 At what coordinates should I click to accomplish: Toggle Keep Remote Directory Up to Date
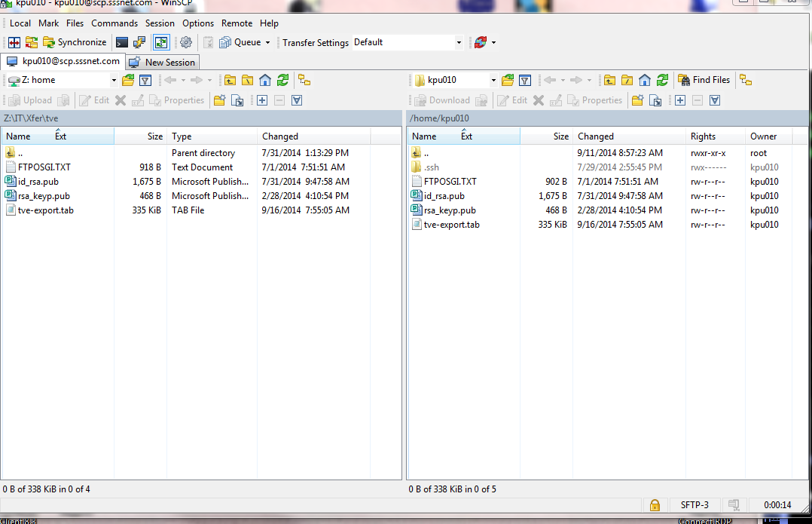pyautogui.click(x=161, y=42)
